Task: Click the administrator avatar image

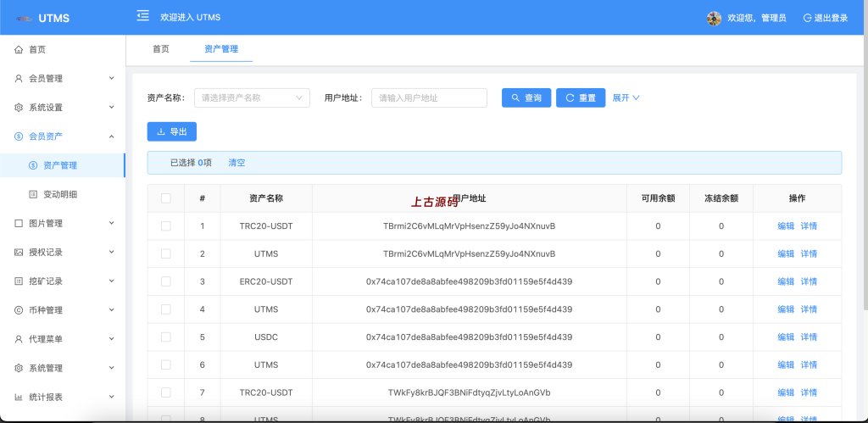Action: tap(714, 19)
